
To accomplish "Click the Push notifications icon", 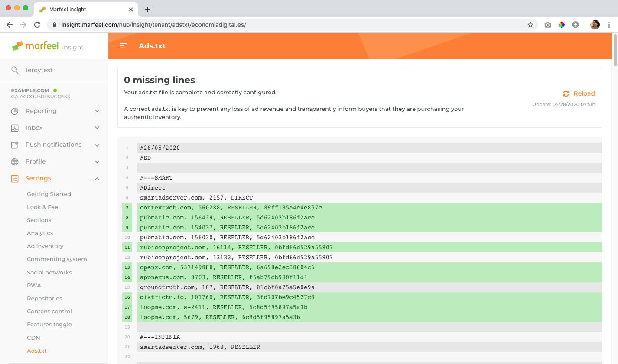I will (x=15, y=145).
